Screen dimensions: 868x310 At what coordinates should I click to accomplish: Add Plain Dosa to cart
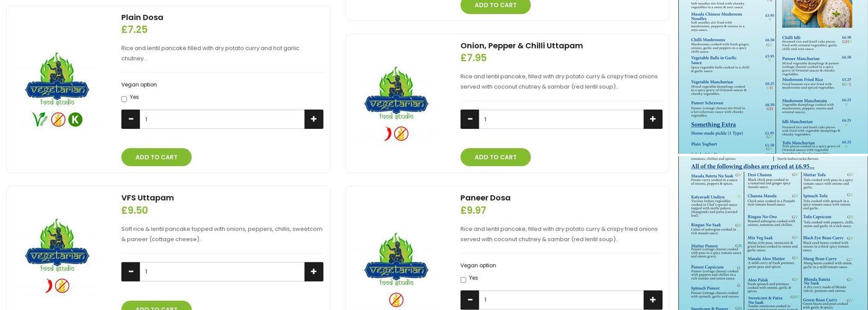click(156, 157)
